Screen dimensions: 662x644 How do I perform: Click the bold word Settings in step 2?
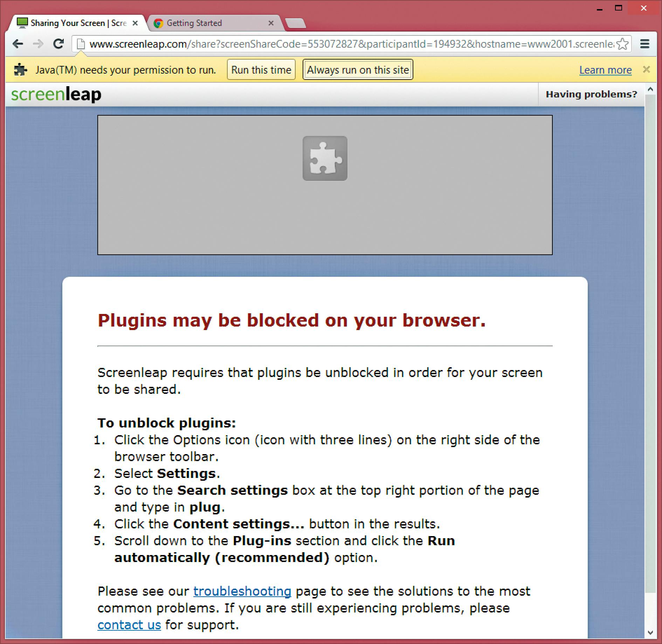[x=186, y=473]
